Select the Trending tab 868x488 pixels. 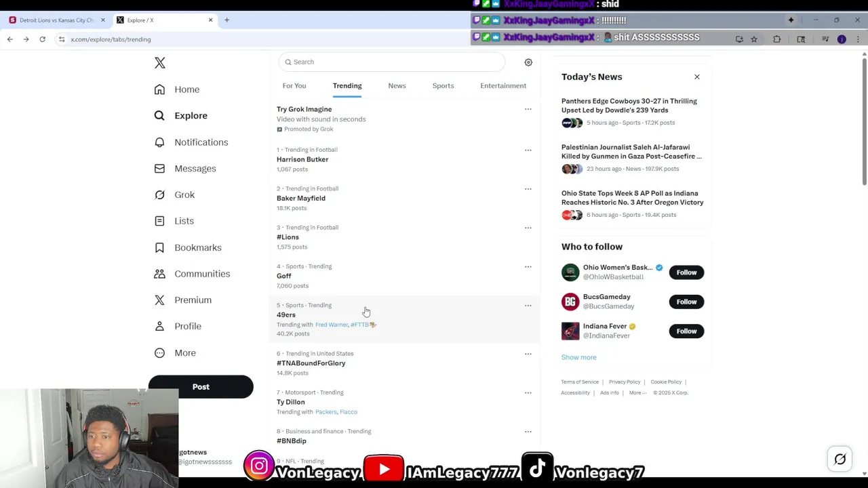coord(347,86)
